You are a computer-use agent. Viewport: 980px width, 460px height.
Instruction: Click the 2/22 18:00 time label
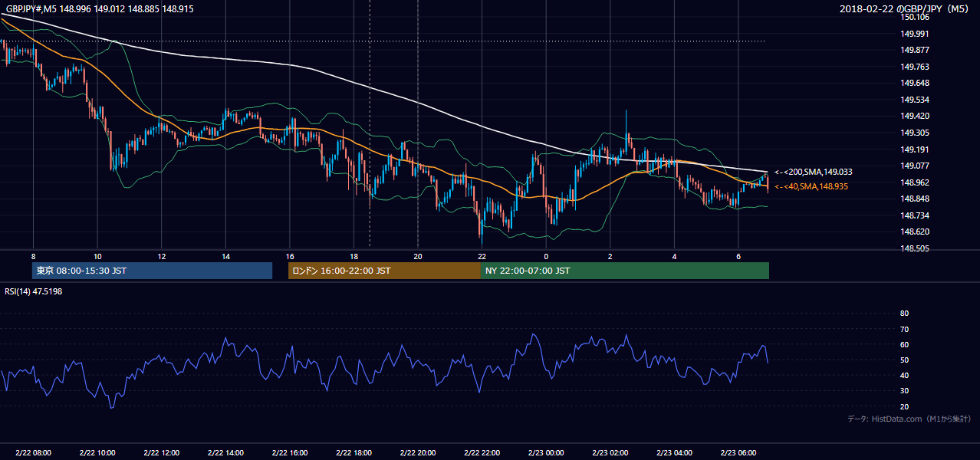[x=354, y=453]
